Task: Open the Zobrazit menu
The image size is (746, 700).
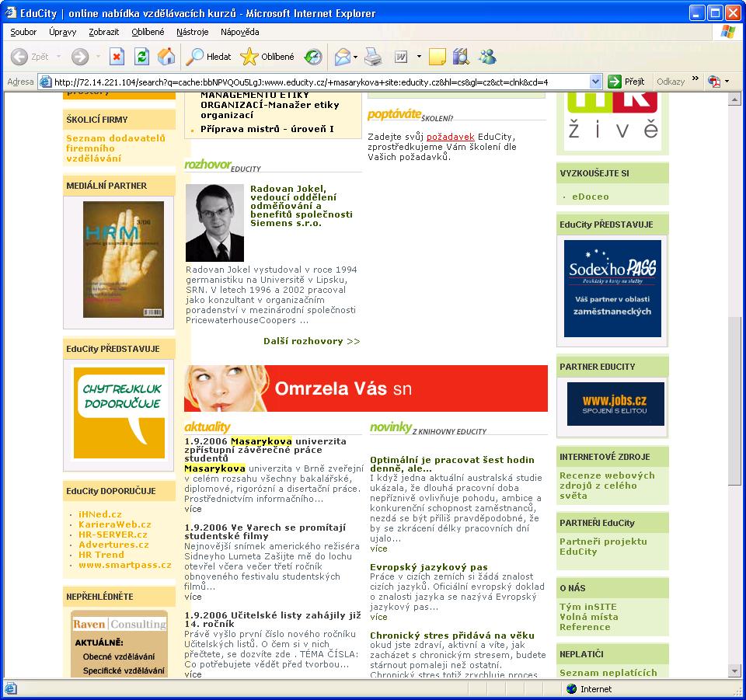Action: [103, 32]
